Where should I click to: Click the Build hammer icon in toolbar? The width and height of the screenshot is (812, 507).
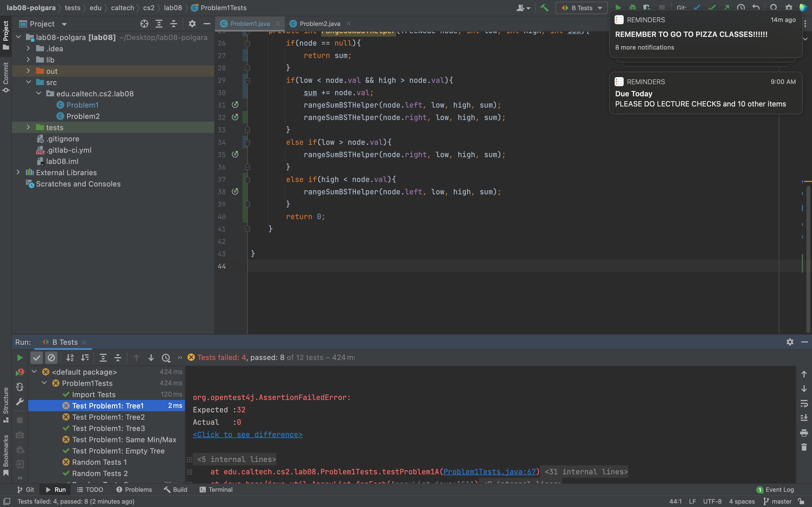pos(544,7)
